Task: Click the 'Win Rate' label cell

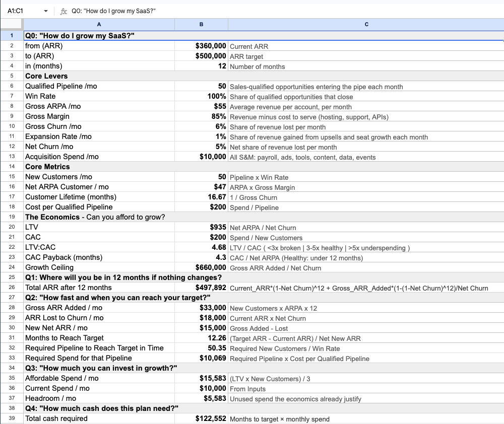Action: tap(99, 96)
